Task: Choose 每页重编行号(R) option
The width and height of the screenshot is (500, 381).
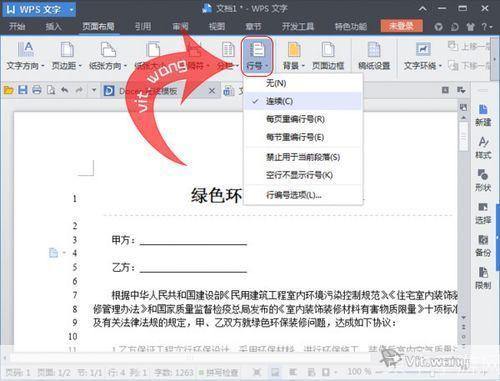Action: 303,119
